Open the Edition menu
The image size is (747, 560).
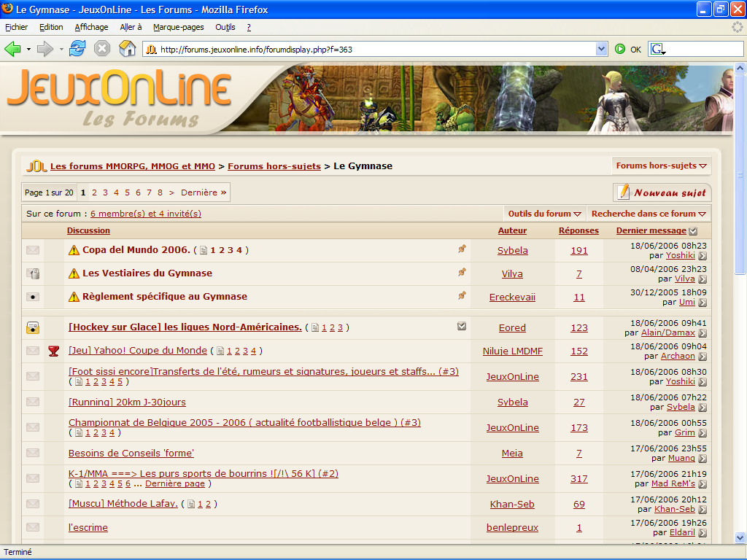click(51, 27)
